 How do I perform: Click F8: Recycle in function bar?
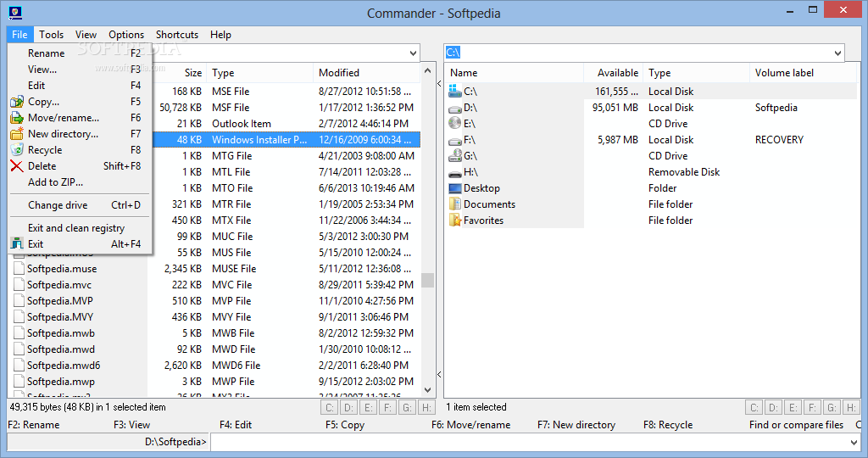668,425
